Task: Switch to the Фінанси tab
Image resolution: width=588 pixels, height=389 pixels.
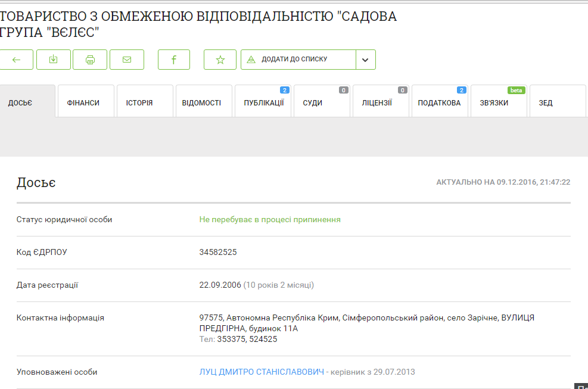Action: (83, 102)
